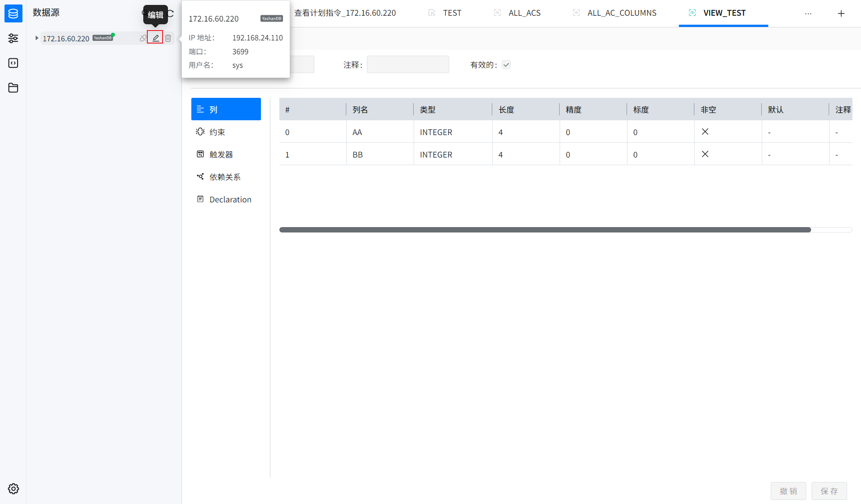Switch to the ALL_ACS tab
Screen dimensions: 861x504
(x=524, y=13)
